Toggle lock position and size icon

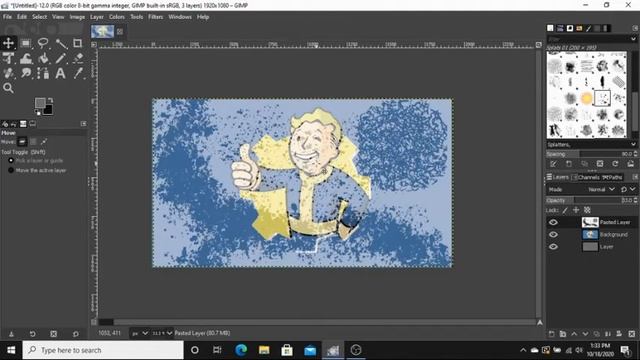click(576, 210)
